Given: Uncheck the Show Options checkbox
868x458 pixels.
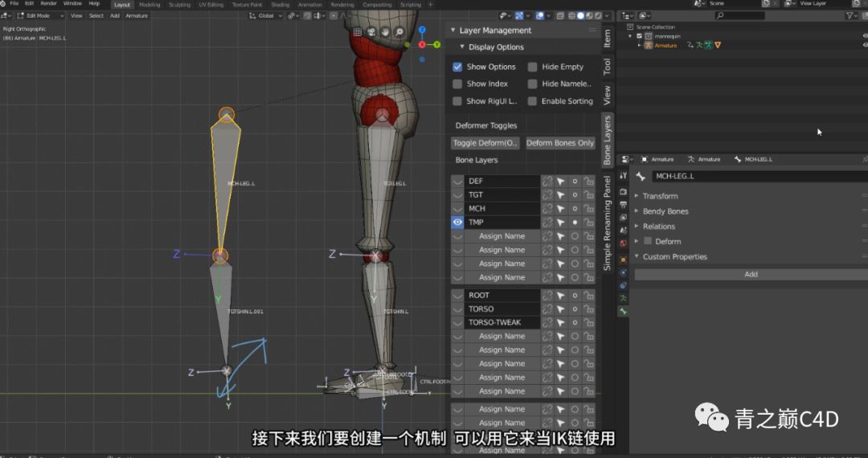Looking at the screenshot, I should (x=457, y=67).
